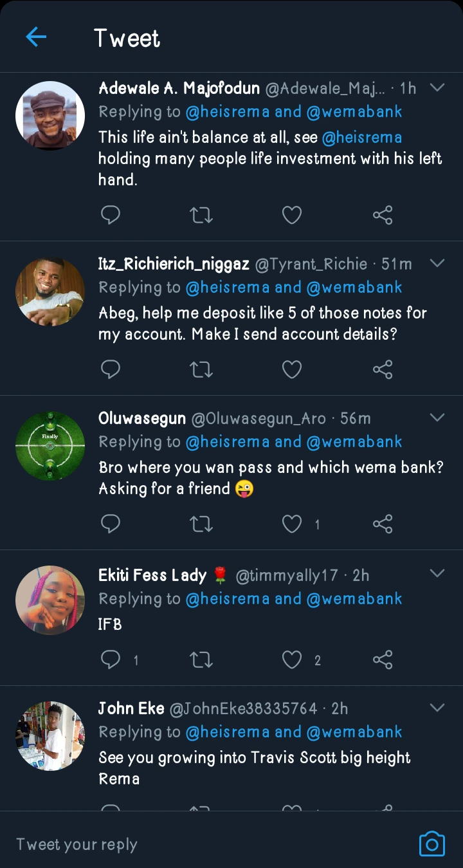Tap the back arrow in the header
Viewport: 463px width, 868px height.
pos(36,37)
